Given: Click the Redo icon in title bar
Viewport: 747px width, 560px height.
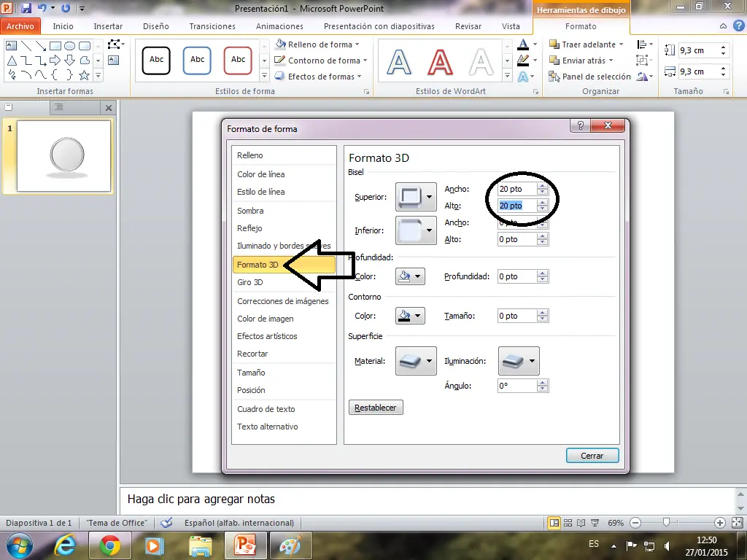Looking at the screenshot, I should [66, 8].
